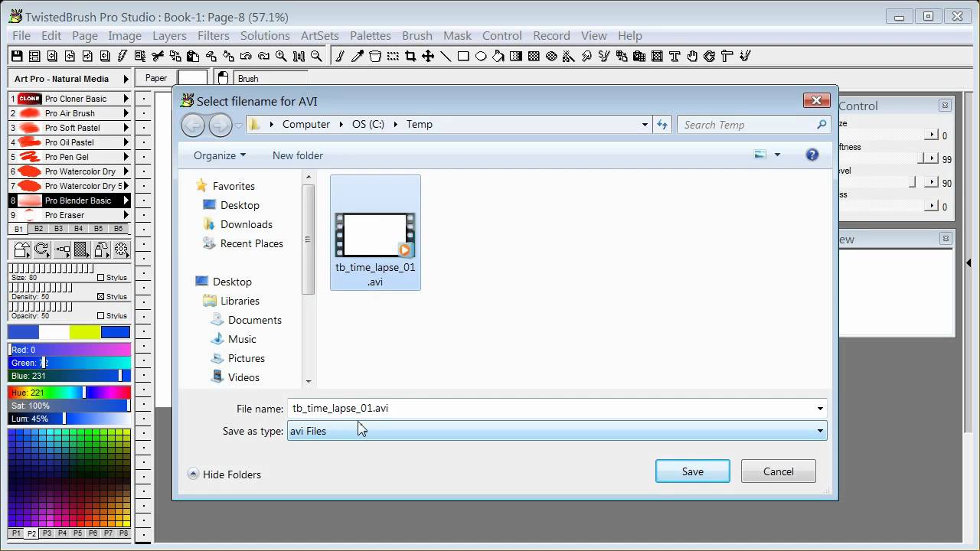
Task: Select the paint brush tool icon
Action: coord(340,56)
